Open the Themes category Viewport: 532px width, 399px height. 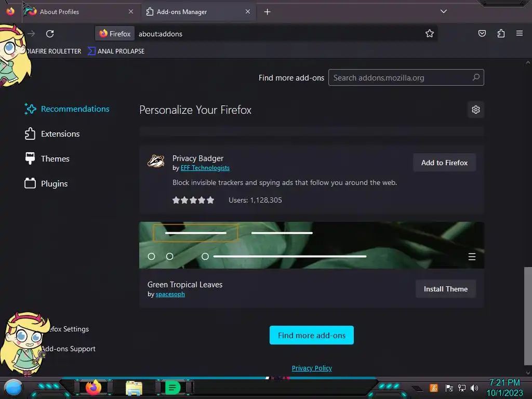[x=47, y=158]
